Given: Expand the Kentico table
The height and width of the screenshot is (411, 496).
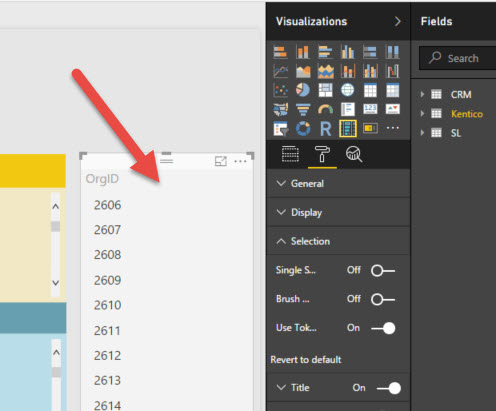Looking at the screenshot, I should (422, 114).
